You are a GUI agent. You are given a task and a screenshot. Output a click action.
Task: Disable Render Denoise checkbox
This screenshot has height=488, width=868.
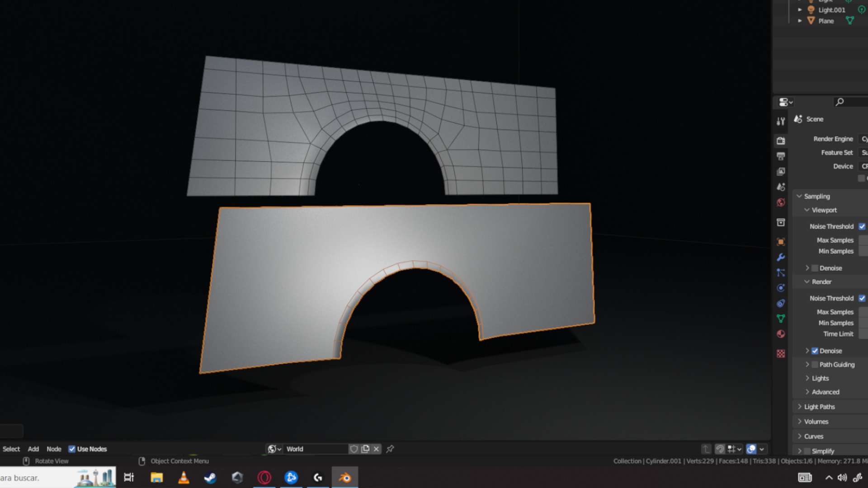(x=815, y=351)
